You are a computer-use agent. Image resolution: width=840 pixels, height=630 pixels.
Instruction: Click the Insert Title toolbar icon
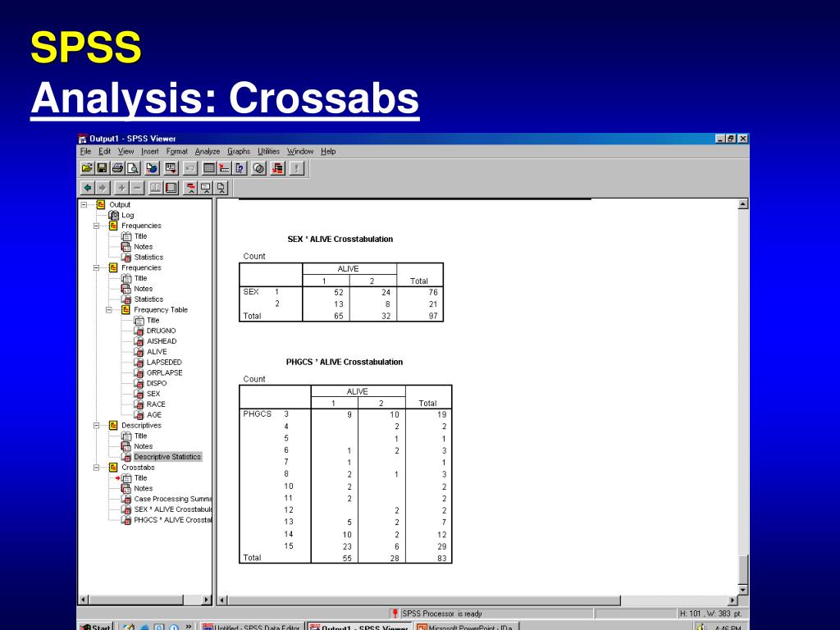[206, 188]
